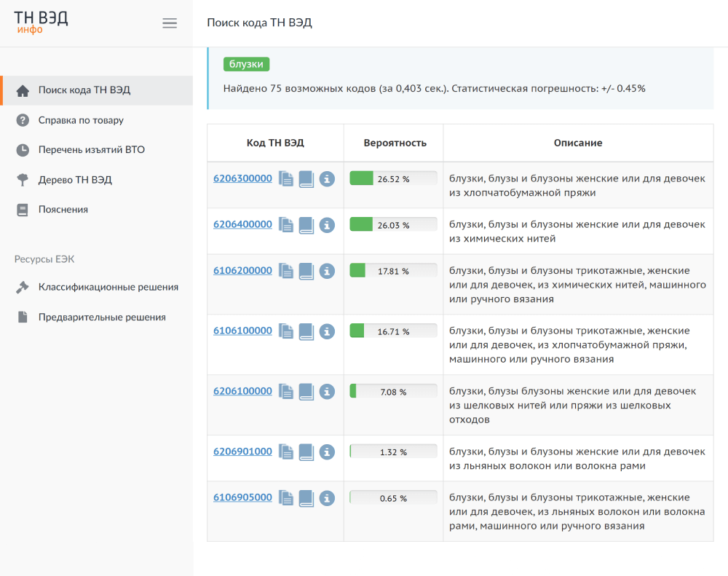Screen dimensions: 728x576
Task: Copy code 6106100000 using the copy icon
Action: (x=286, y=331)
